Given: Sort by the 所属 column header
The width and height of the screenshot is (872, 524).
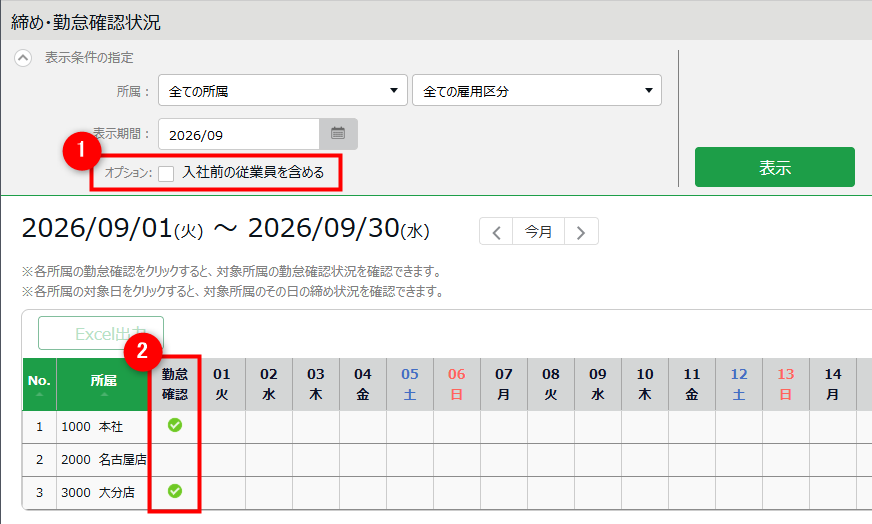Looking at the screenshot, I should point(104,384).
